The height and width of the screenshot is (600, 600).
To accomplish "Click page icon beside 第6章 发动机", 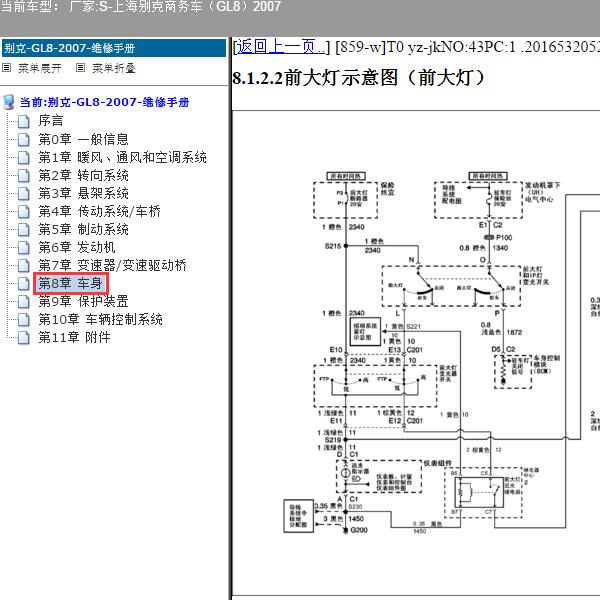I will pos(23,247).
